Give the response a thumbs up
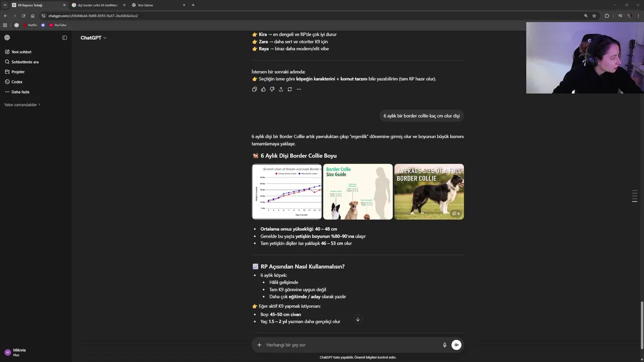Image resolution: width=644 pixels, height=362 pixels. pos(263,89)
